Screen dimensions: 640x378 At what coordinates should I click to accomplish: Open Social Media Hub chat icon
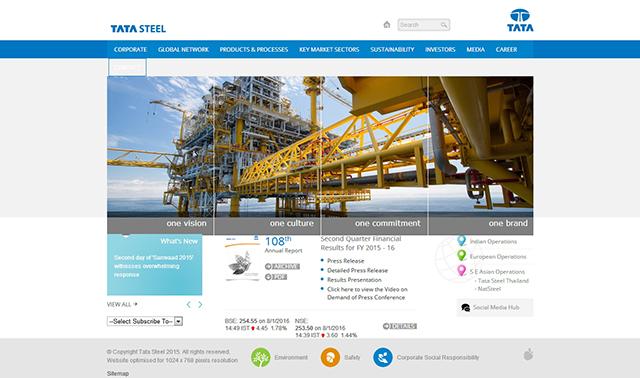tap(465, 307)
